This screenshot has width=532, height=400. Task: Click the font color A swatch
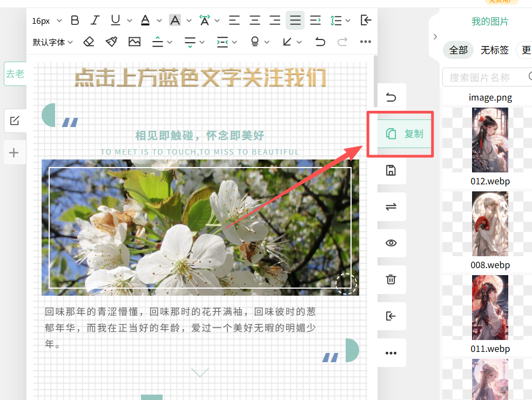[145, 21]
